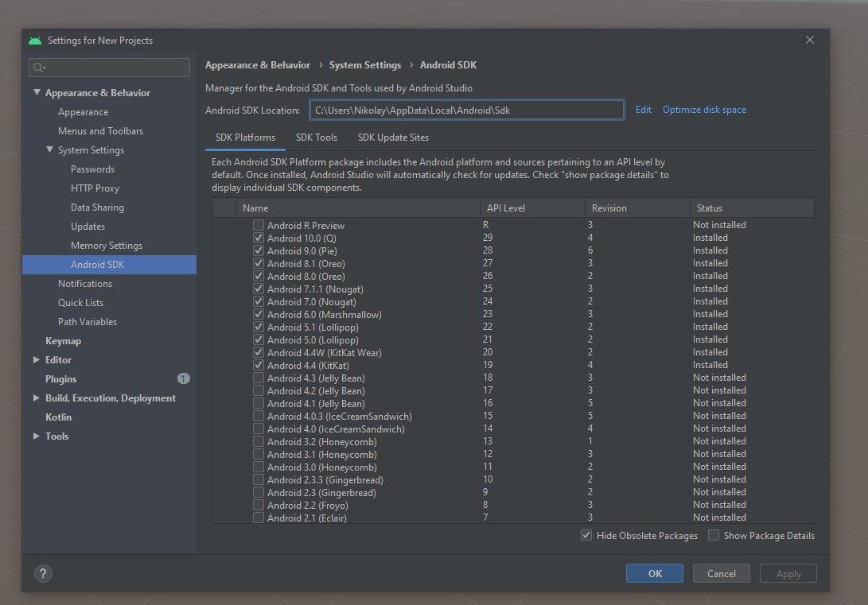868x605 pixels.
Task: Expand the Tools section arrow
Action: pyautogui.click(x=37, y=436)
